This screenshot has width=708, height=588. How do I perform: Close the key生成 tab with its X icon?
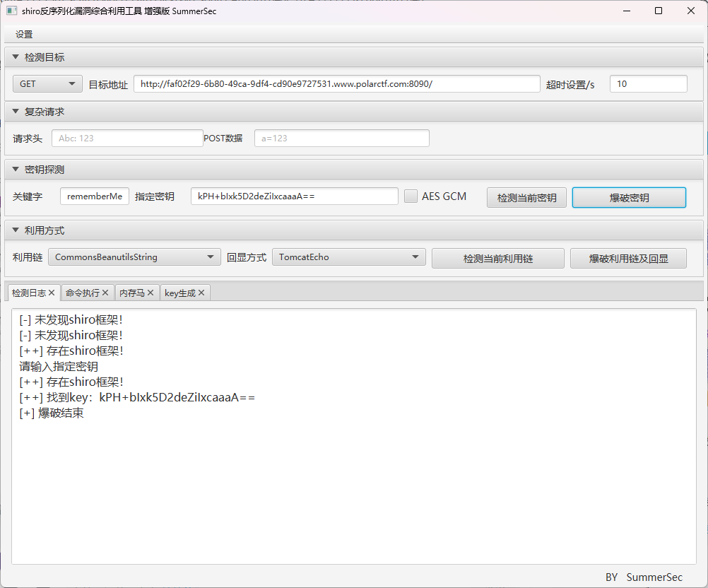click(x=201, y=292)
